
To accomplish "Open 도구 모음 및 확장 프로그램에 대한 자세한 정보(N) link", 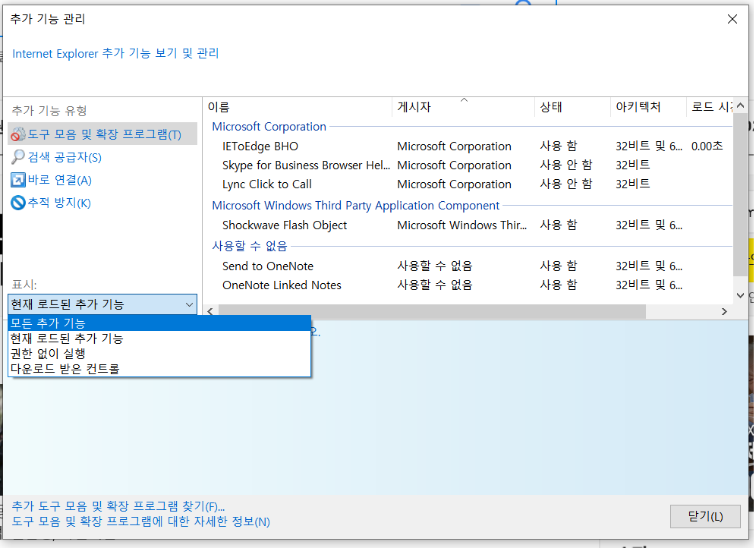I will point(140,521).
